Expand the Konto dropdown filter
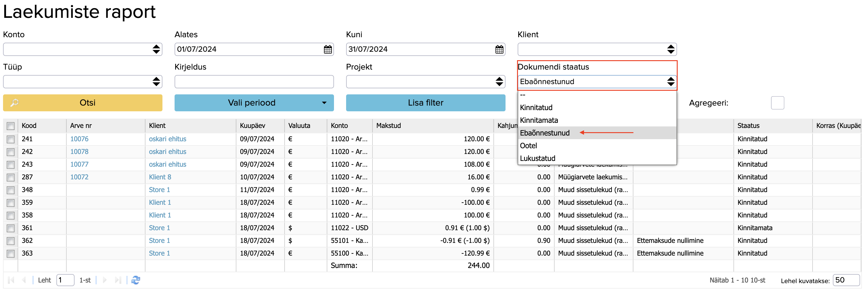Screen dimensions: 868x294 coord(82,49)
